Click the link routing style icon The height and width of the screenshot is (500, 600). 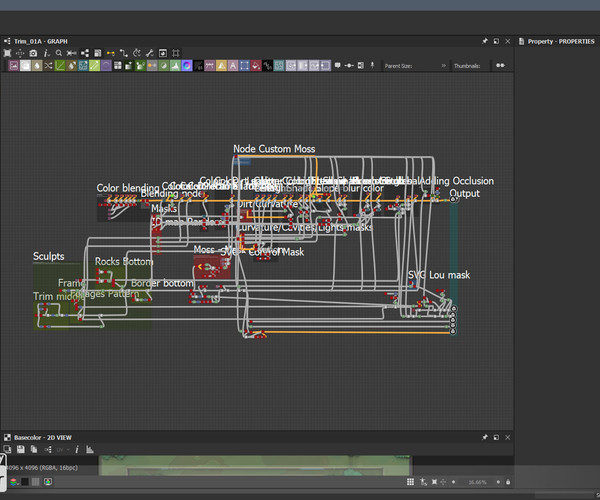pyautogui.click(x=124, y=53)
